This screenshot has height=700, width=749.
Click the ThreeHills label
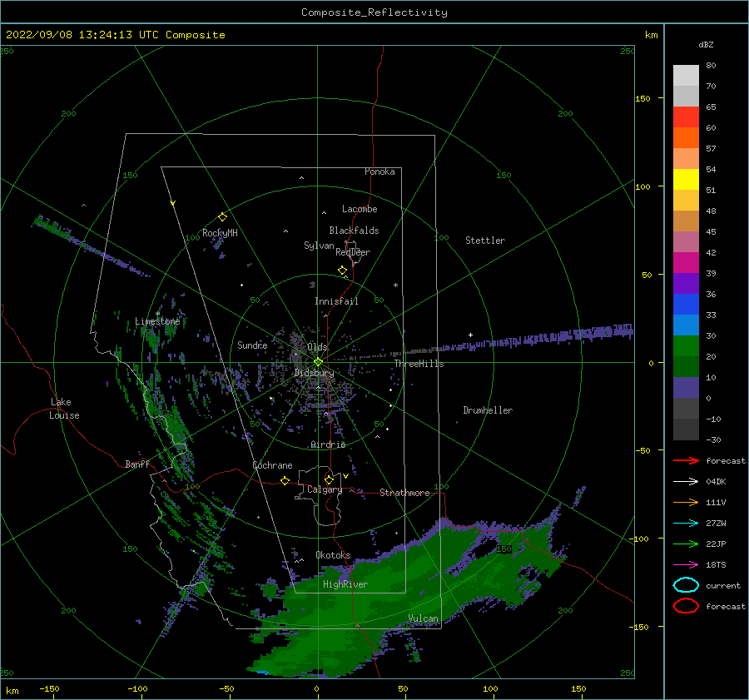coord(419,364)
